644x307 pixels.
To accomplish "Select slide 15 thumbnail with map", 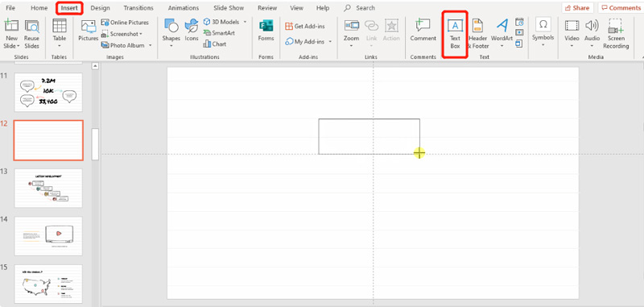I will pyautogui.click(x=48, y=284).
